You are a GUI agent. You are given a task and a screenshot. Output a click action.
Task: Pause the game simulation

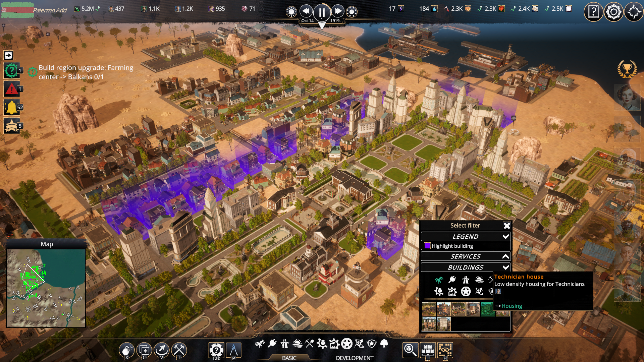click(322, 12)
